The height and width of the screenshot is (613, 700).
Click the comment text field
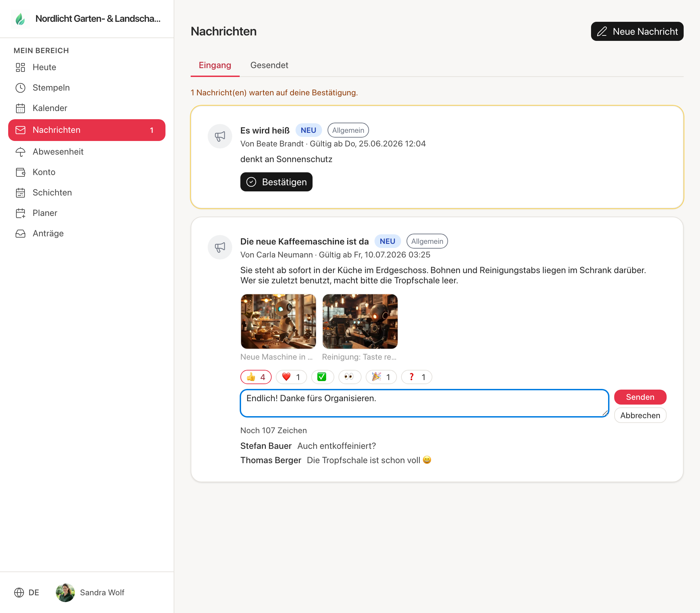click(424, 403)
